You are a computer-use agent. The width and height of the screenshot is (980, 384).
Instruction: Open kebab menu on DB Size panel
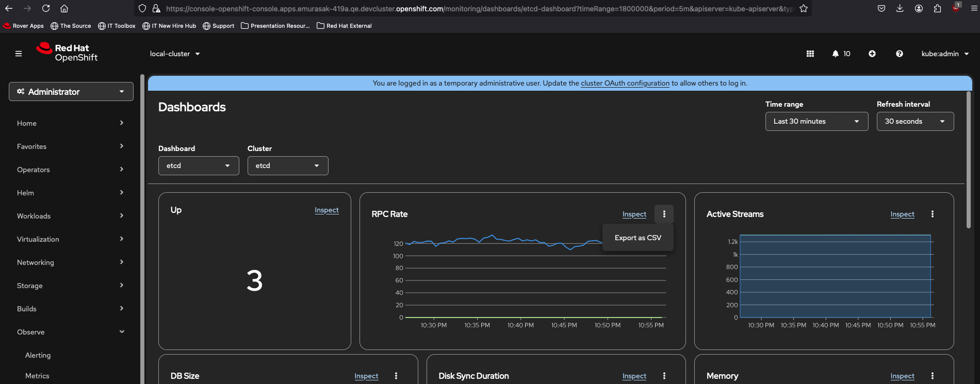[x=396, y=376]
